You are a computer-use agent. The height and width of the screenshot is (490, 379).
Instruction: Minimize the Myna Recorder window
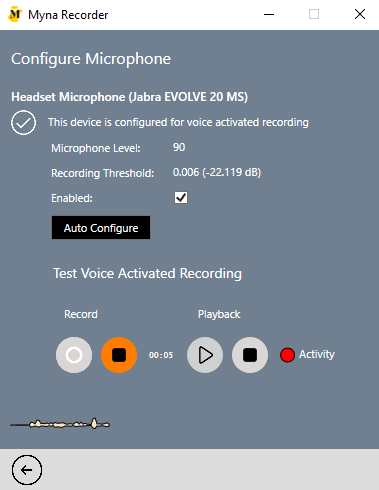click(269, 15)
